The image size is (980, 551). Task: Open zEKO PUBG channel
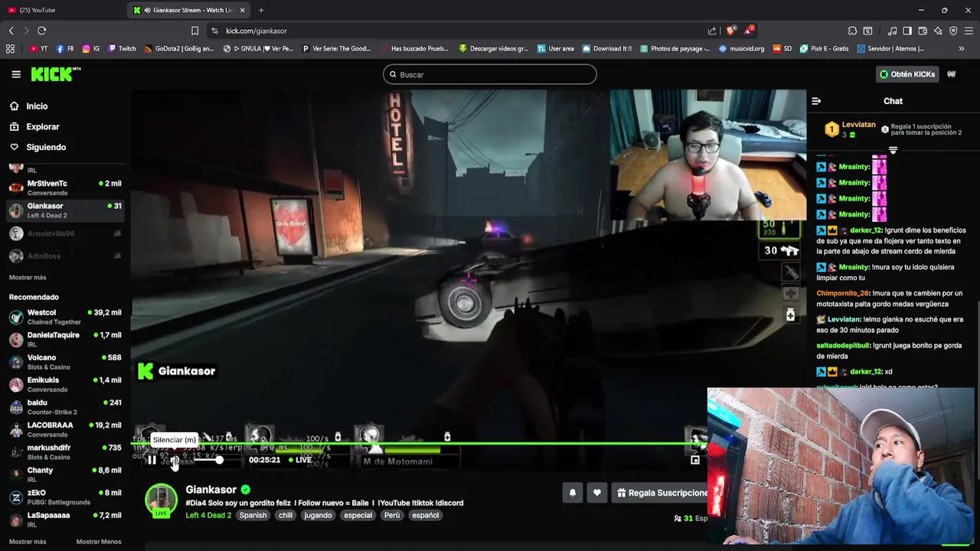(x=65, y=497)
